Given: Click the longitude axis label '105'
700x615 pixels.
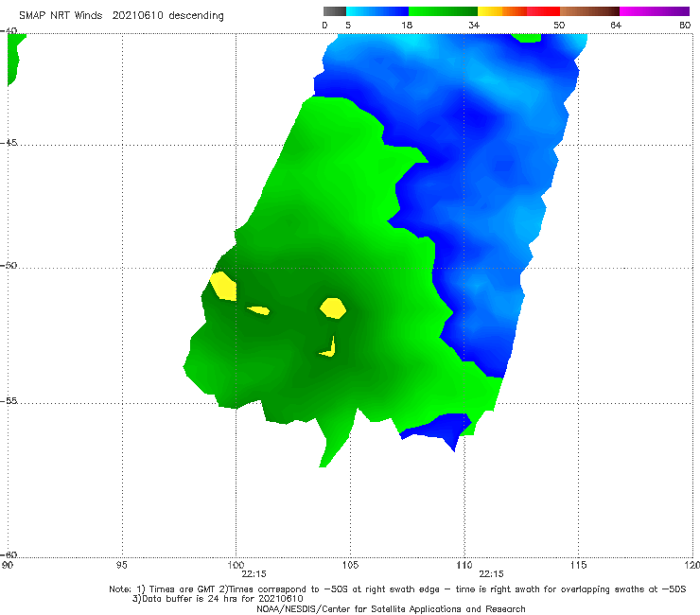Looking at the screenshot, I should [350, 565].
